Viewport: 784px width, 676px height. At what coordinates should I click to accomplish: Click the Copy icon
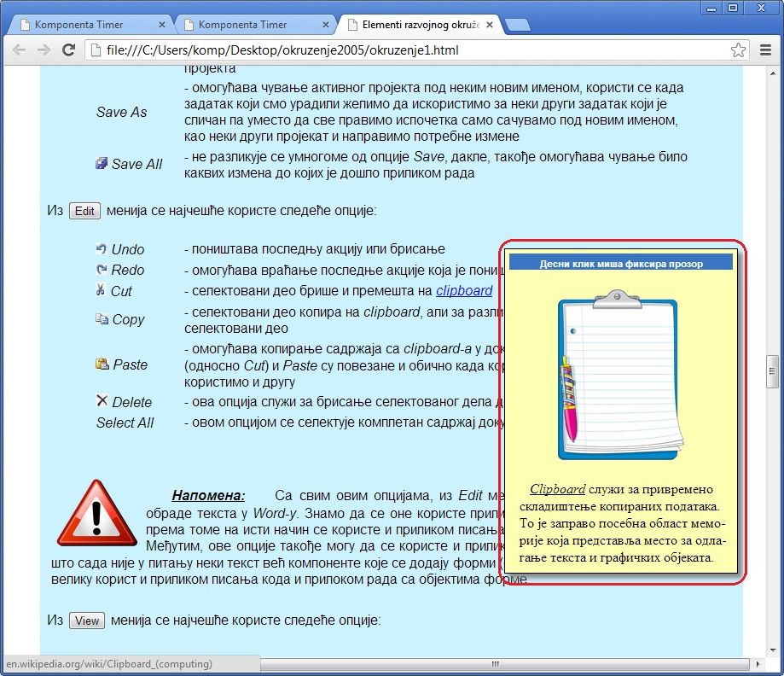(x=102, y=318)
